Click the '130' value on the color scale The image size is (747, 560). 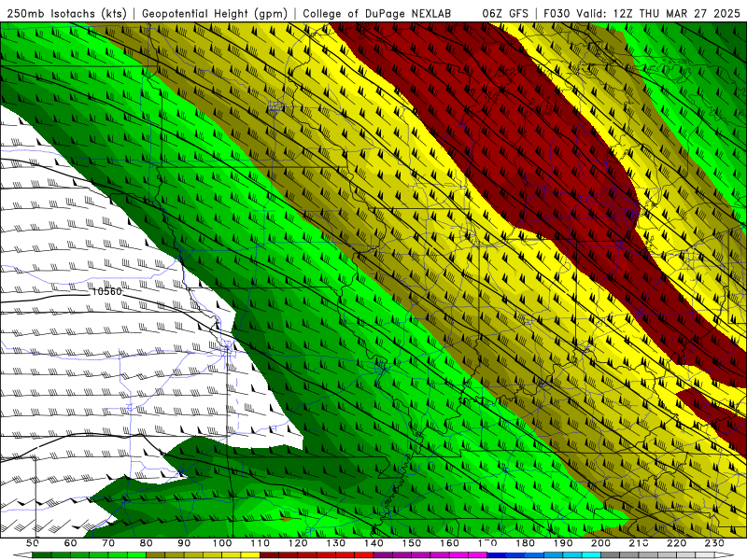pyautogui.click(x=335, y=543)
